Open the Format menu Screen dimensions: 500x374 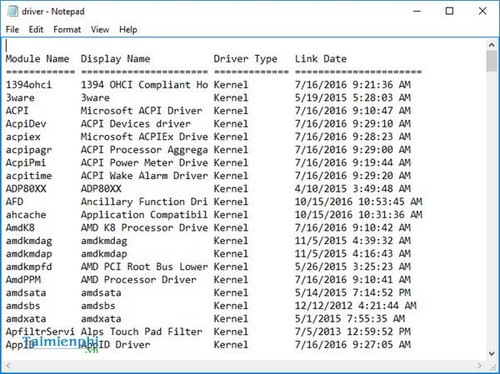[67, 30]
